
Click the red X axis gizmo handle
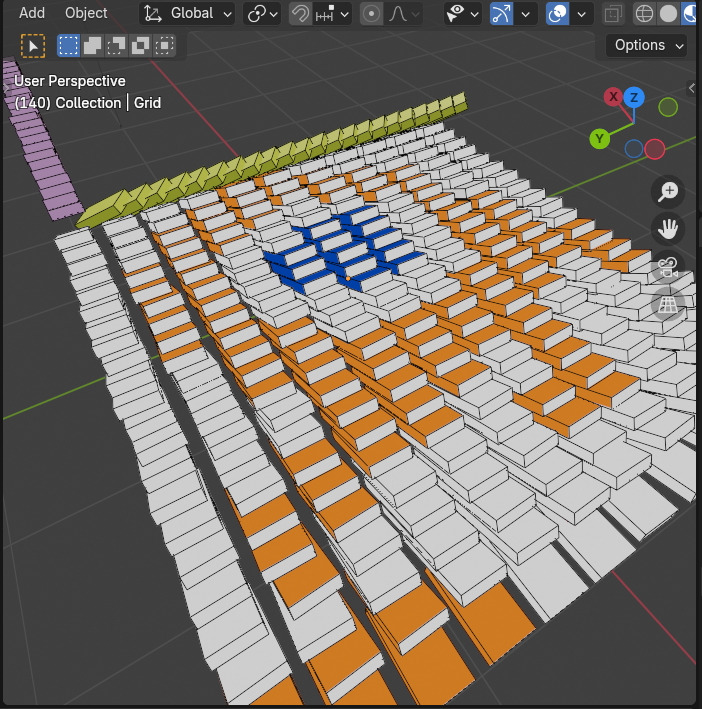[613, 96]
